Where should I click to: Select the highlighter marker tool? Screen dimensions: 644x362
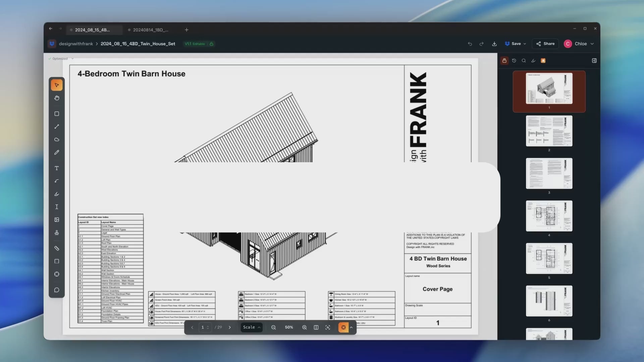click(x=57, y=194)
